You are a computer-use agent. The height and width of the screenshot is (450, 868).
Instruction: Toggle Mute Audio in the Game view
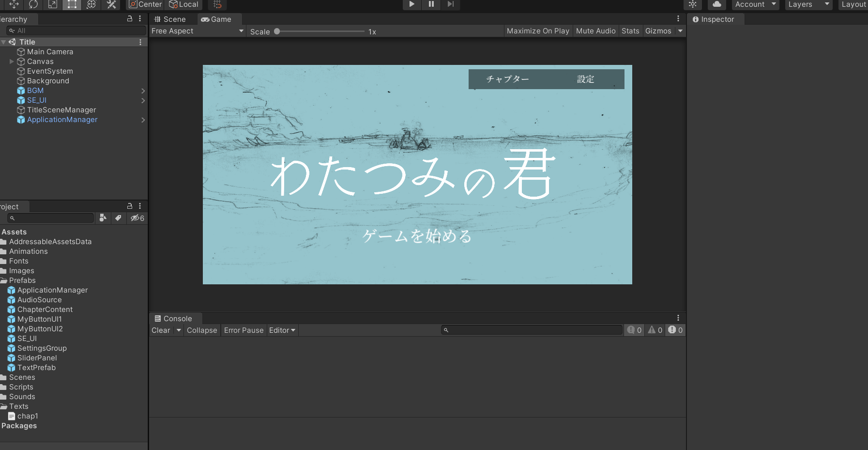pos(595,31)
